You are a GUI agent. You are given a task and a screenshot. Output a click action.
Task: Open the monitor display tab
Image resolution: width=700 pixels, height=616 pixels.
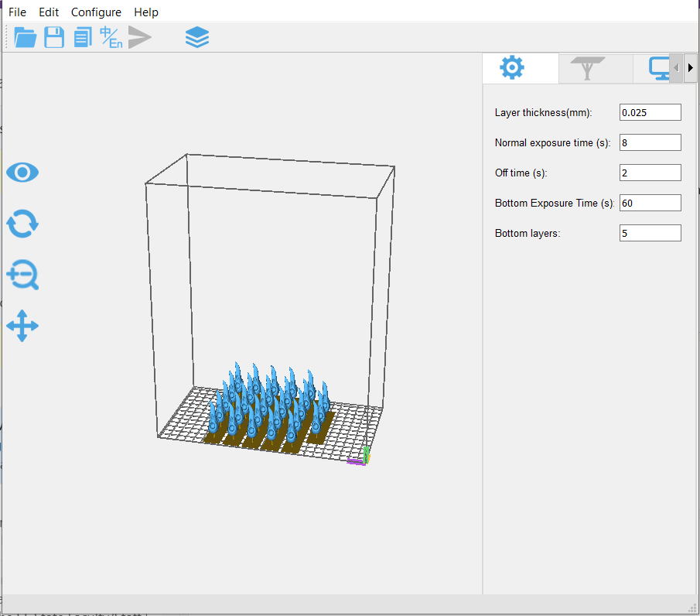point(657,68)
